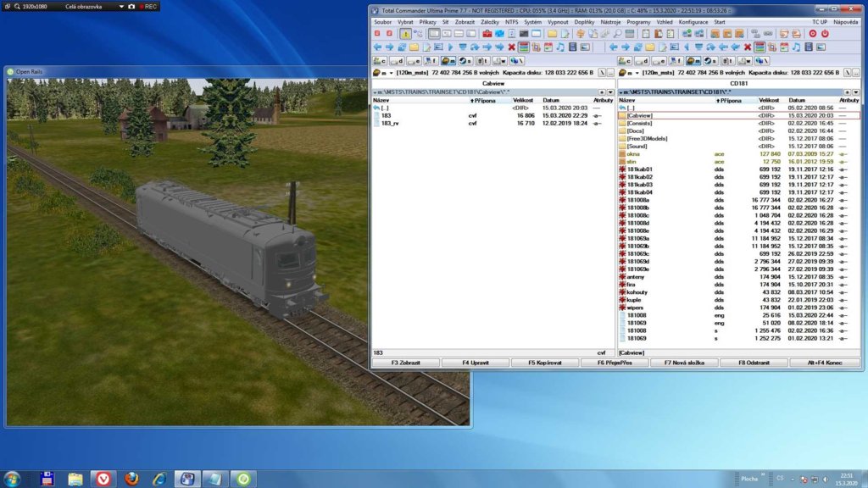
Task: Click the camera screenshot icon in recorder bar
Action: click(x=131, y=6)
